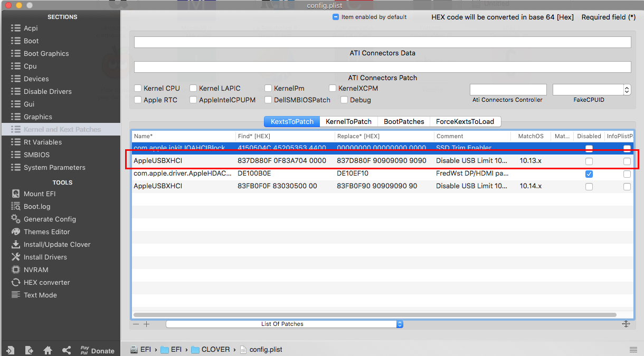
Task: Enable the DellSMBIOSPatch checkbox
Action: [268, 100]
